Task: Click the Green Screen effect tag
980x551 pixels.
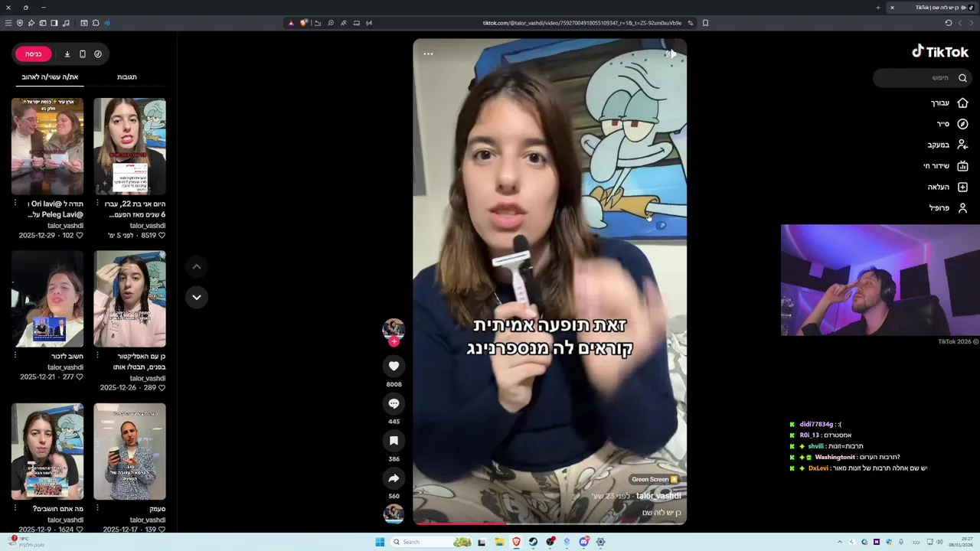Action: point(655,479)
